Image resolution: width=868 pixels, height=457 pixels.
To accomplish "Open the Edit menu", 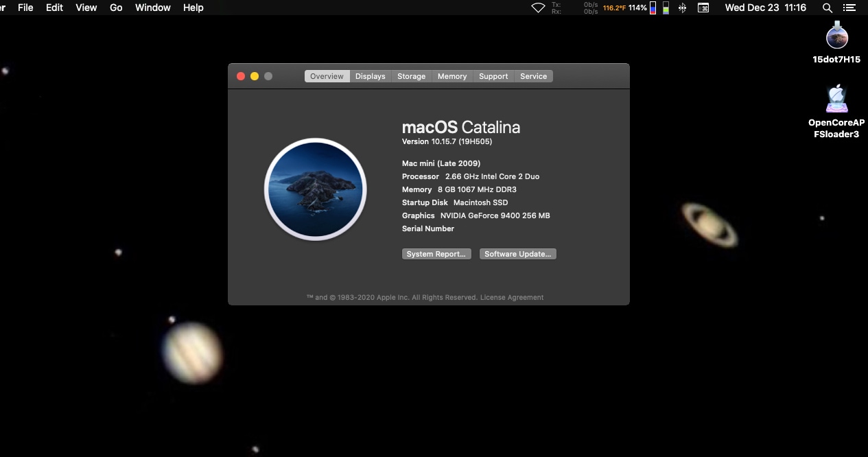I will point(54,8).
